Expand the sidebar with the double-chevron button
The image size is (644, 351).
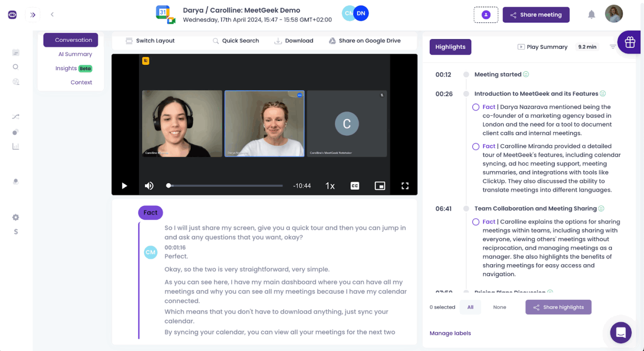pyautogui.click(x=33, y=15)
